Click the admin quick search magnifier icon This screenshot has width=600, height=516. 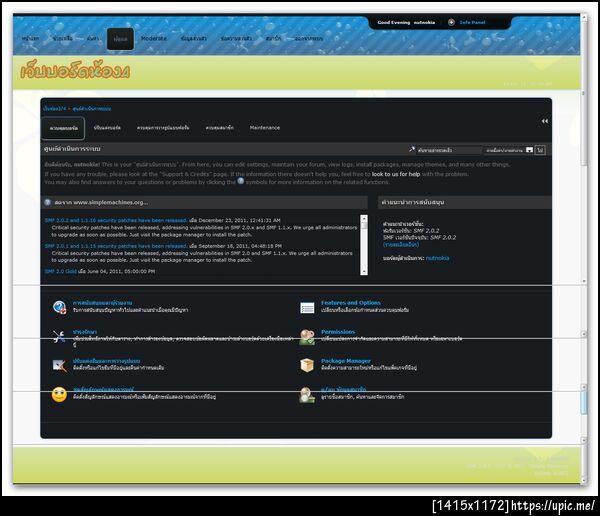[412, 150]
